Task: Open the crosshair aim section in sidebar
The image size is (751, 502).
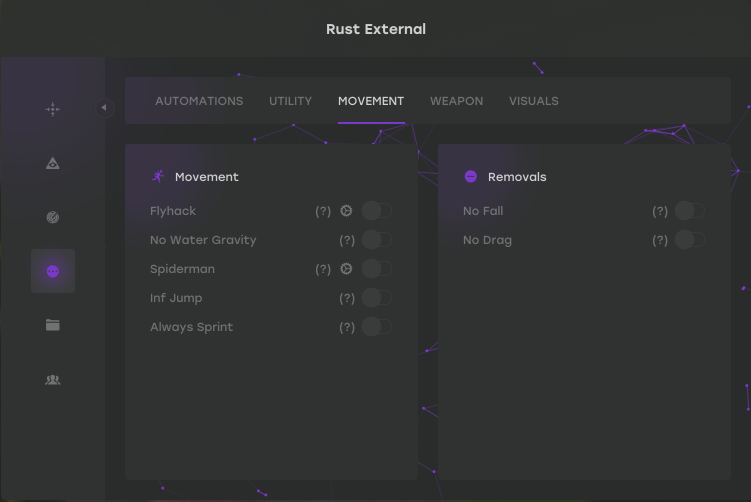Action: pos(53,109)
